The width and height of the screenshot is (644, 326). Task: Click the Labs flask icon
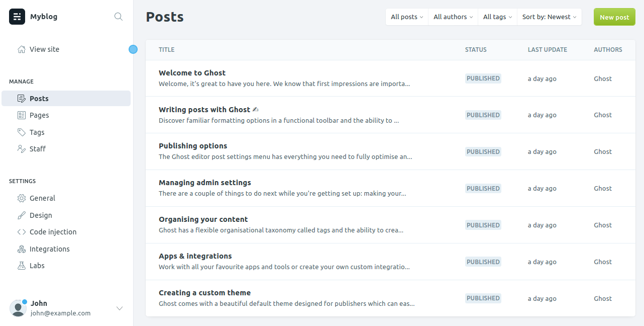point(22,266)
